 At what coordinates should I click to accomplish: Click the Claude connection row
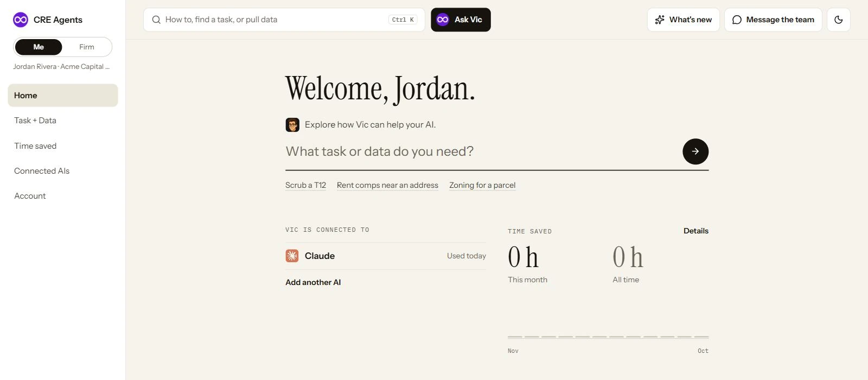pyautogui.click(x=386, y=256)
